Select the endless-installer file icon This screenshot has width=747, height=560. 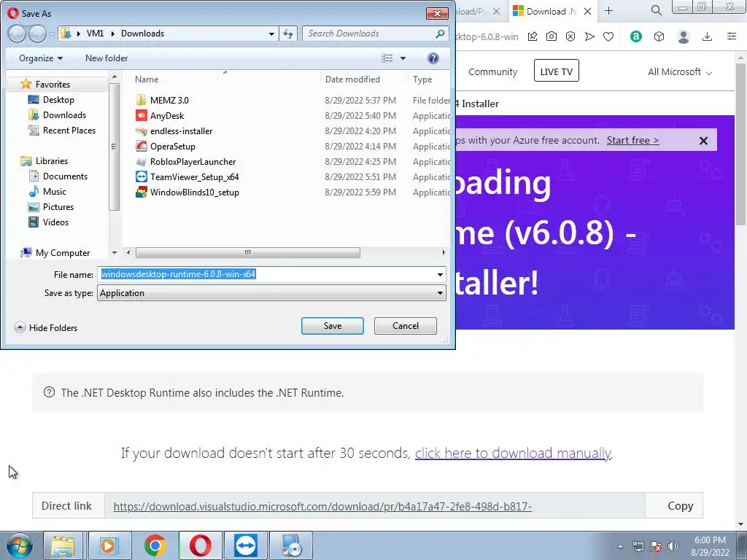(141, 131)
